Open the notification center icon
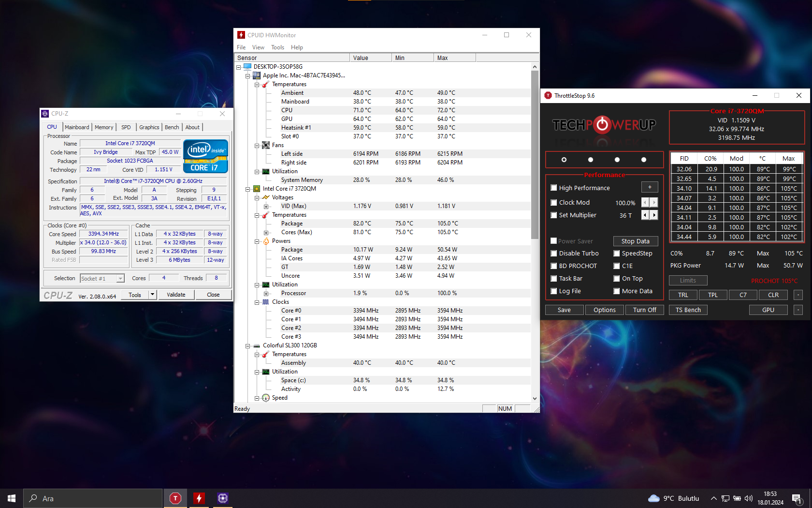The width and height of the screenshot is (812, 508). [797, 498]
